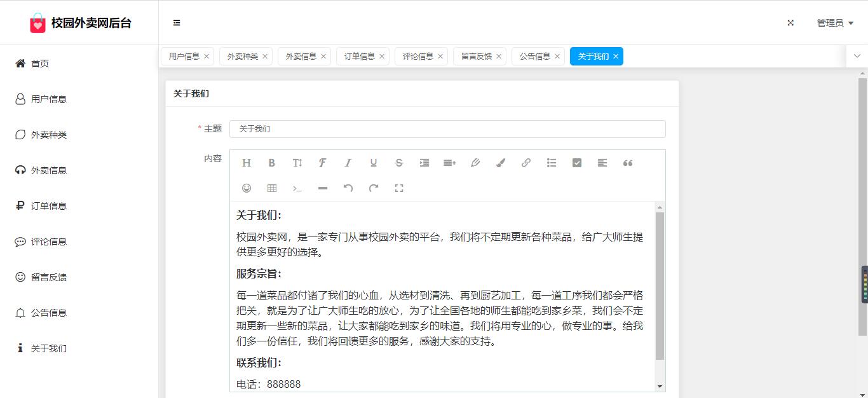
Task: Insert a blockquote with quote icon
Action: pyautogui.click(x=628, y=163)
